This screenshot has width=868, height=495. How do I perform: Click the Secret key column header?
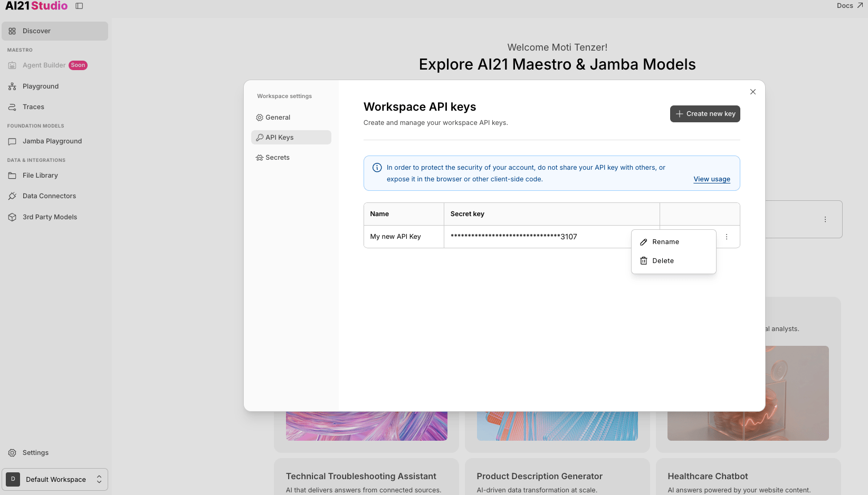(x=552, y=214)
